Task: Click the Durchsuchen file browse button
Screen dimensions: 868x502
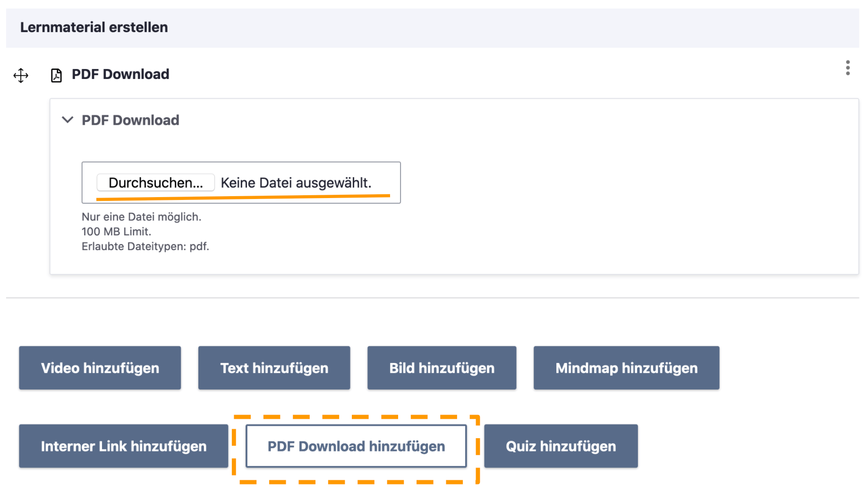Action: 155,183
